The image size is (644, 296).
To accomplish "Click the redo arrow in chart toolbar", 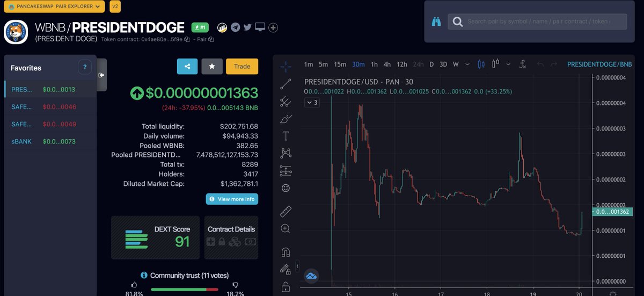I will click(554, 64).
